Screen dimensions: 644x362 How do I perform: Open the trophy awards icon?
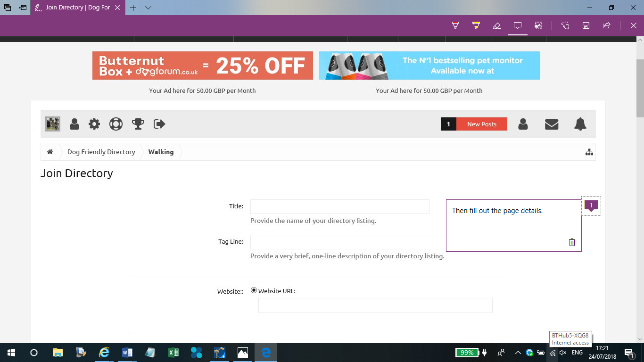click(x=138, y=124)
